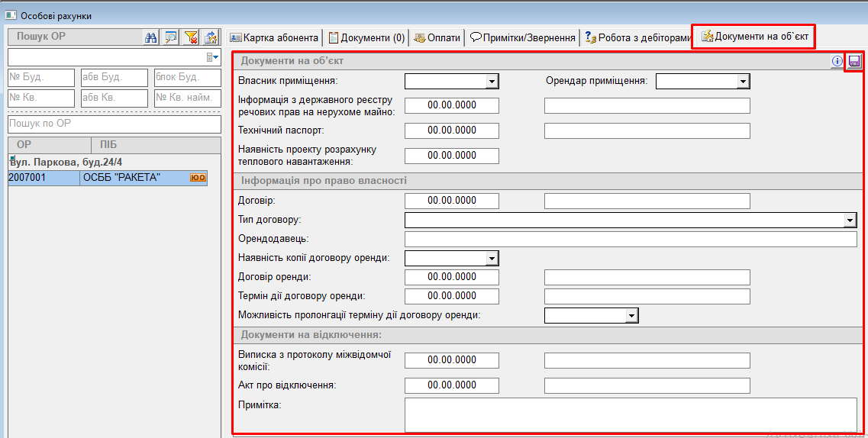Save documents with the floppy disk icon
This screenshot has width=868, height=438.
pyautogui.click(x=854, y=62)
